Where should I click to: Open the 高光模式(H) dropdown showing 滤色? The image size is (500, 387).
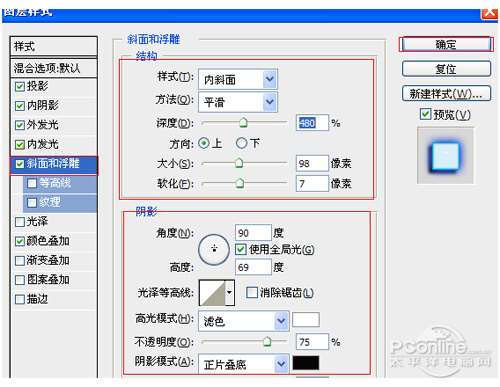[244, 321]
